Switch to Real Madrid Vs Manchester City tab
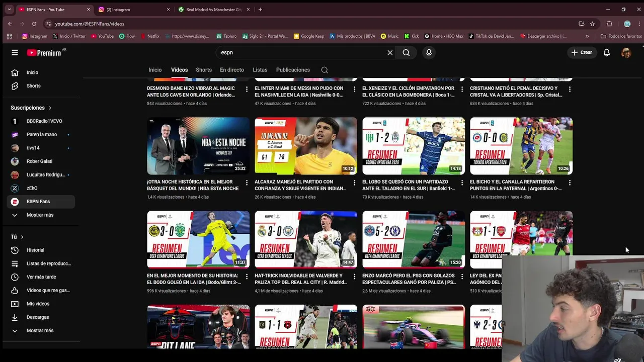The image size is (644, 362). (x=214, y=10)
